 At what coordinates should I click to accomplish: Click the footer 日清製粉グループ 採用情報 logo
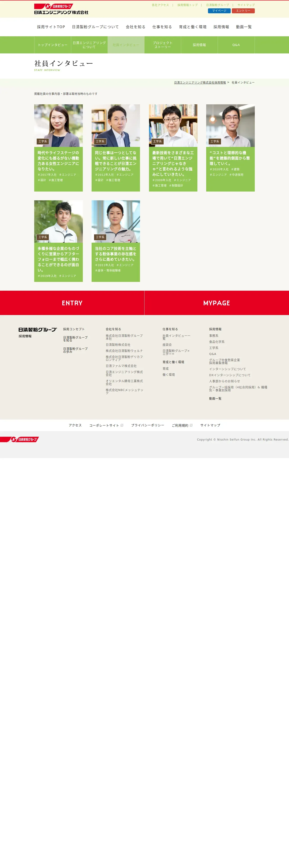pos(38,332)
